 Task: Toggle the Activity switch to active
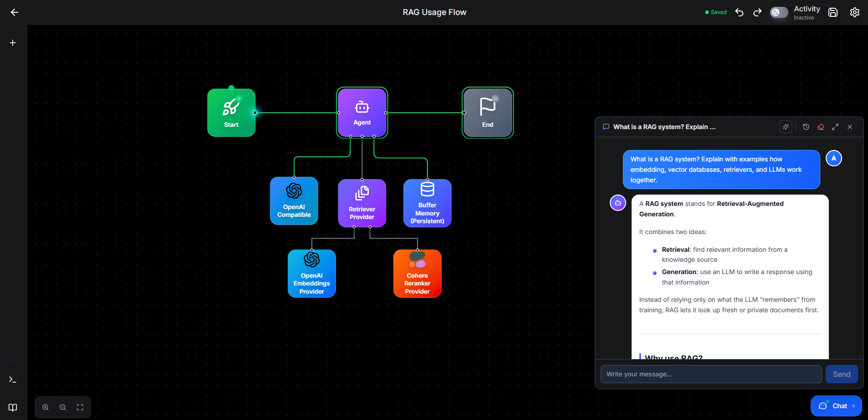pyautogui.click(x=779, y=12)
